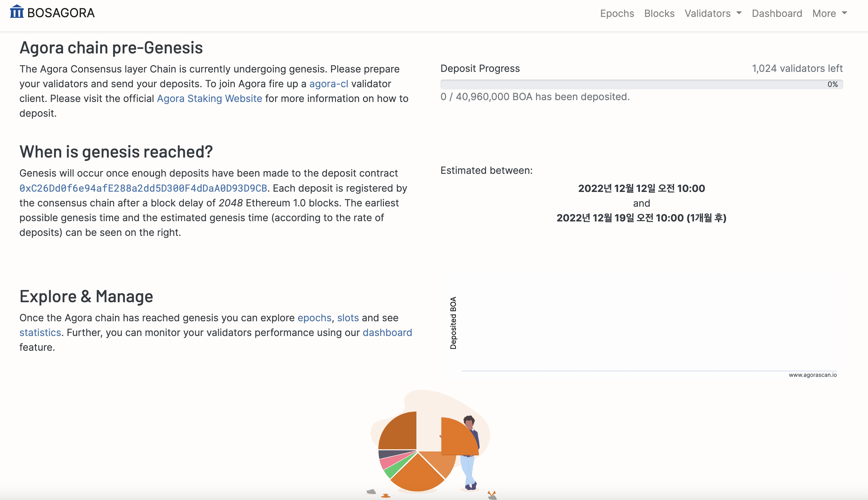Click the deposit contract address 0xC26Dd0f6e94afE288a2dd5D300F4dDaA0D93D9CB

pos(143,188)
